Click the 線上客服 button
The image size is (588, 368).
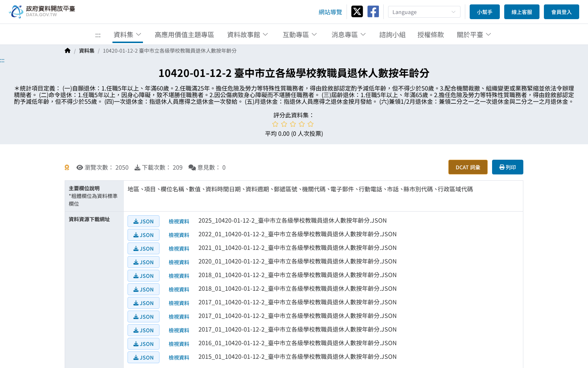click(x=522, y=12)
